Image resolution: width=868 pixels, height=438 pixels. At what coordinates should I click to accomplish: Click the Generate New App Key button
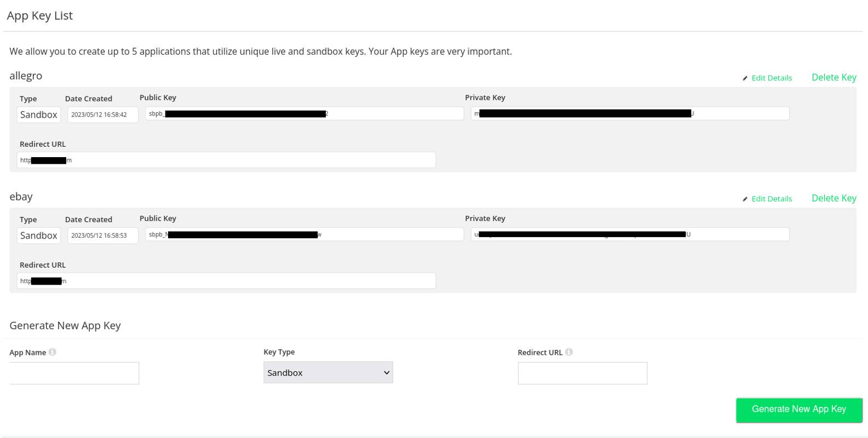tap(798, 410)
